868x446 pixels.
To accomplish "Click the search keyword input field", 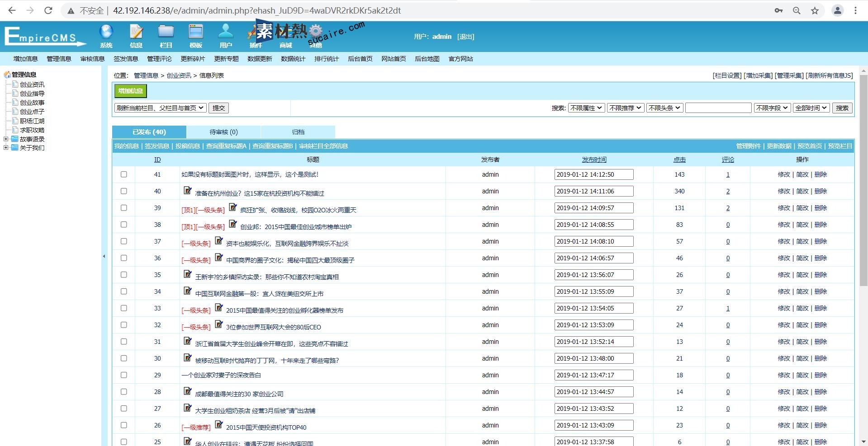I will tap(718, 108).
